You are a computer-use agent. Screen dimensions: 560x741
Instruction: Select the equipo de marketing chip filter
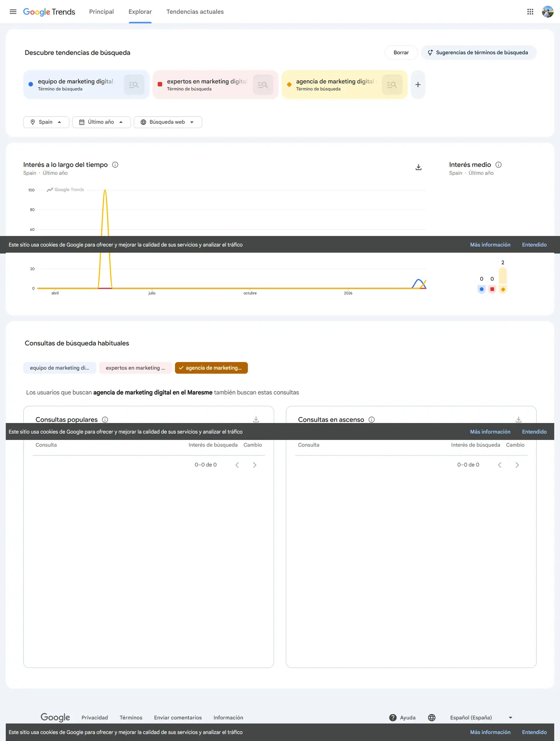tap(59, 368)
